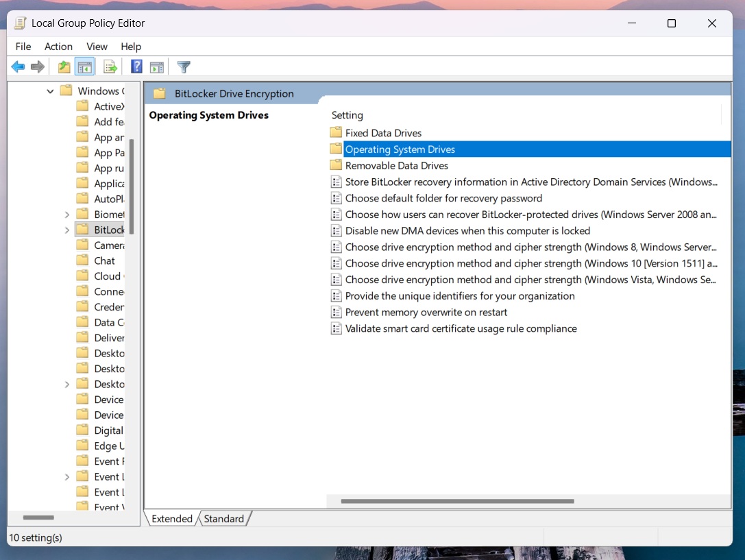Click the Filter icon on the toolbar
The image size is (745, 560).
click(183, 66)
